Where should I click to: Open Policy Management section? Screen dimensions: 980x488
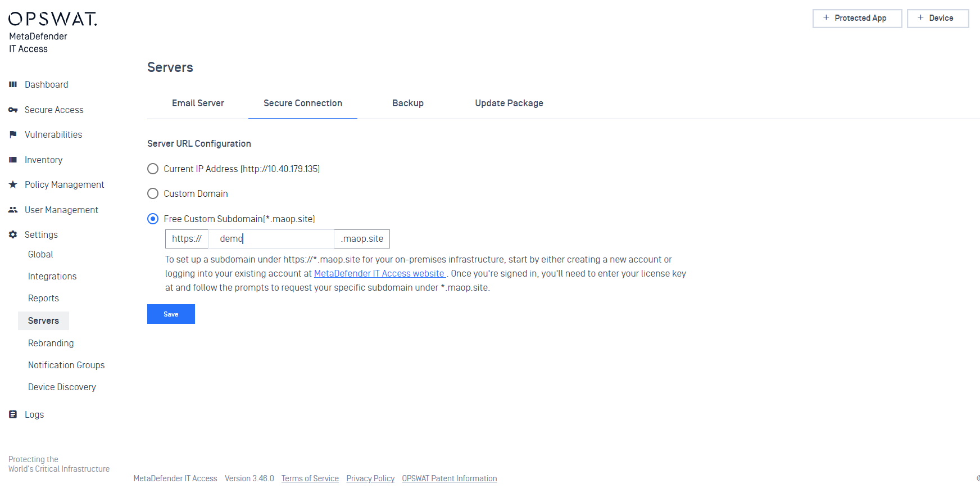[x=65, y=184]
